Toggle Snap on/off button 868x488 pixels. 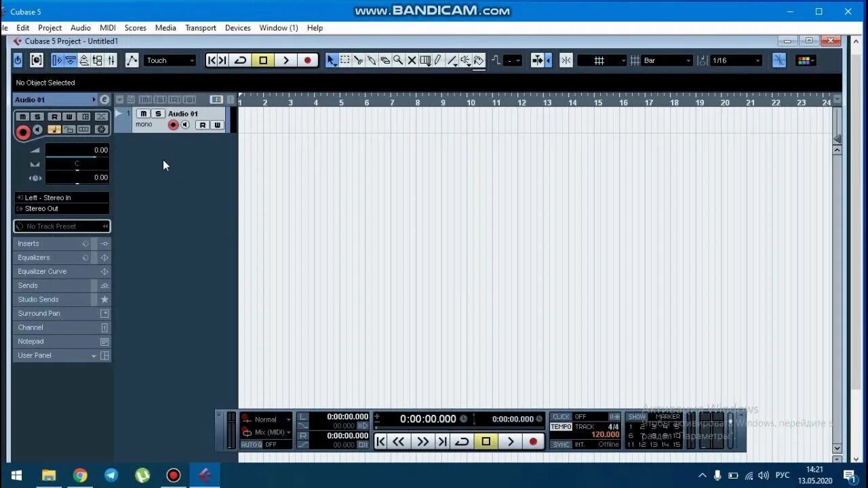(566, 60)
